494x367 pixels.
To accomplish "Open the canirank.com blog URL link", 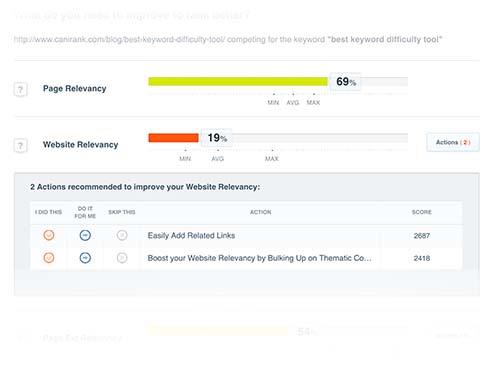I will (x=119, y=39).
